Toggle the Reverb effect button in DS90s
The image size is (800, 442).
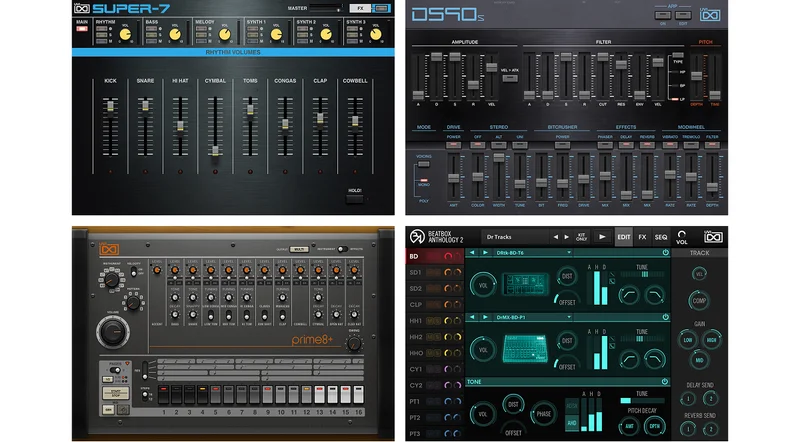(647, 145)
